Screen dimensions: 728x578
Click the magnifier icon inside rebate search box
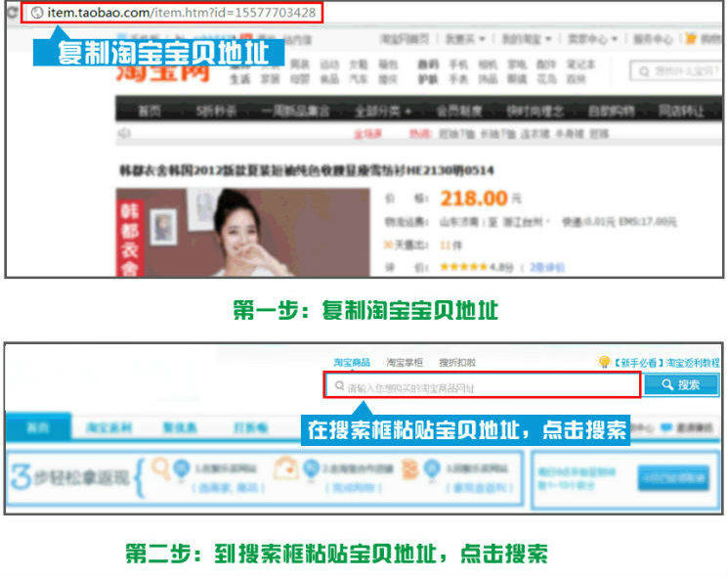pos(340,385)
